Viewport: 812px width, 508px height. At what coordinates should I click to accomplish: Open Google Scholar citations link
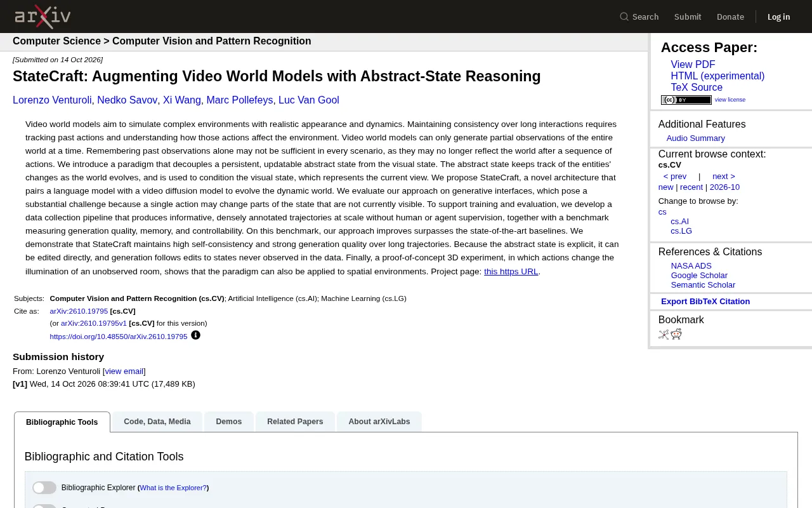coord(699,276)
